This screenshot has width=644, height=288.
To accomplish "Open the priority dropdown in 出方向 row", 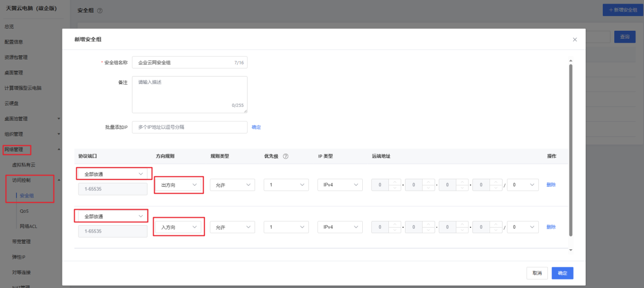I will (x=286, y=185).
